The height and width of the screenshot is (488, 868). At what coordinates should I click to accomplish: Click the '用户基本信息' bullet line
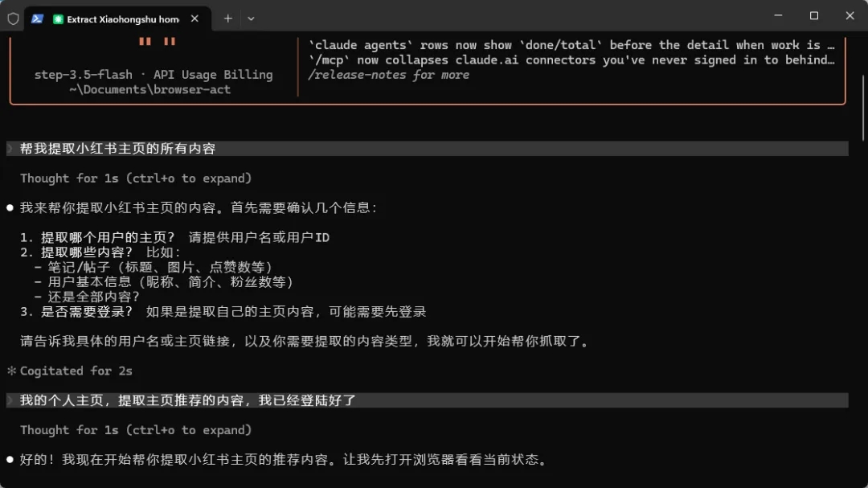[163, 282]
